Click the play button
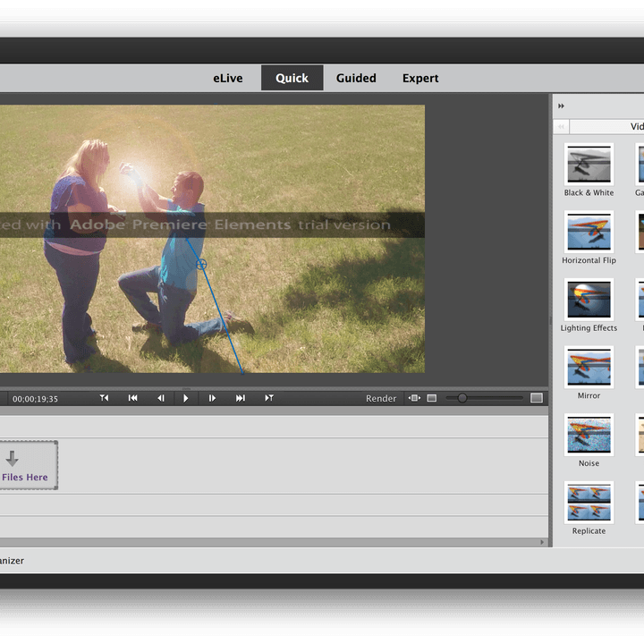 (x=186, y=398)
